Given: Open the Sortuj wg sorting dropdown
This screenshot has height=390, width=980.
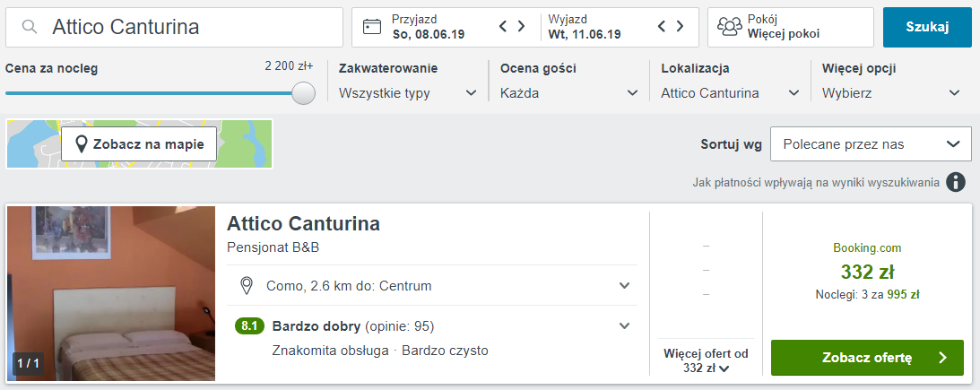Looking at the screenshot, I should (870, 144).
